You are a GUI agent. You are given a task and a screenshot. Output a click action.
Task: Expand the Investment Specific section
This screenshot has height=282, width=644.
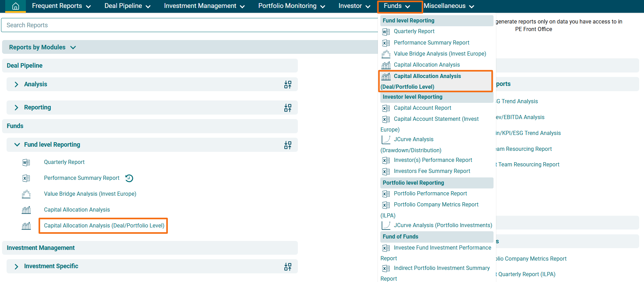coord(16,266)
